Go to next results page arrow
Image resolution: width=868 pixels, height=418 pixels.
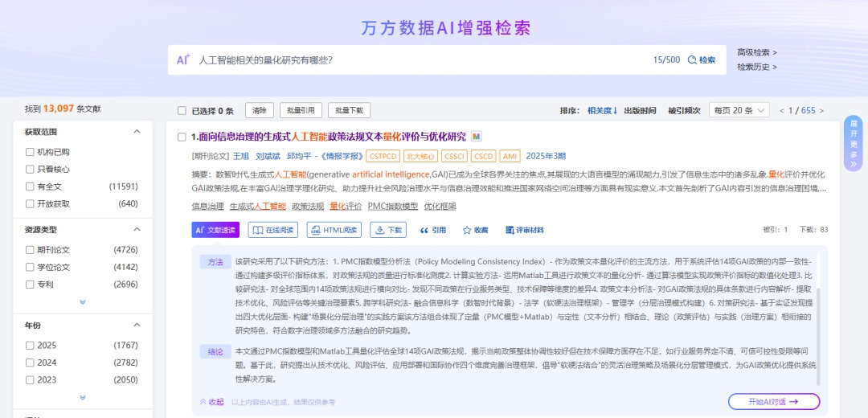821,111
